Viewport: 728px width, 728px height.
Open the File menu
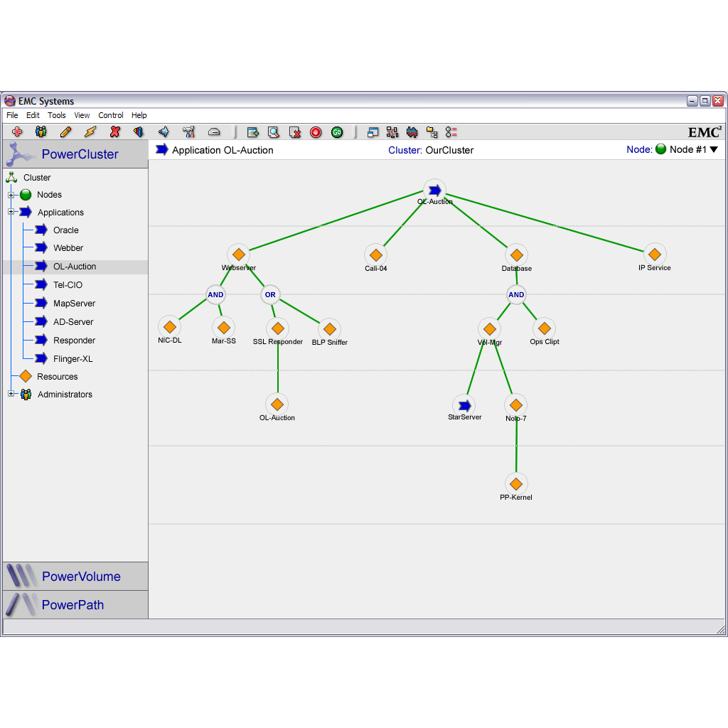13,115
